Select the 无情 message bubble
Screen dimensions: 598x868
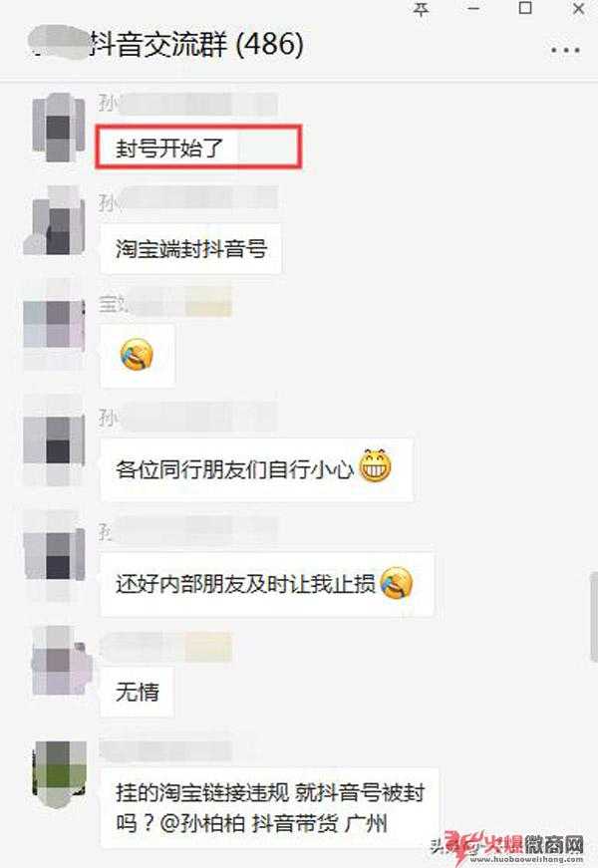click(137, 692)
